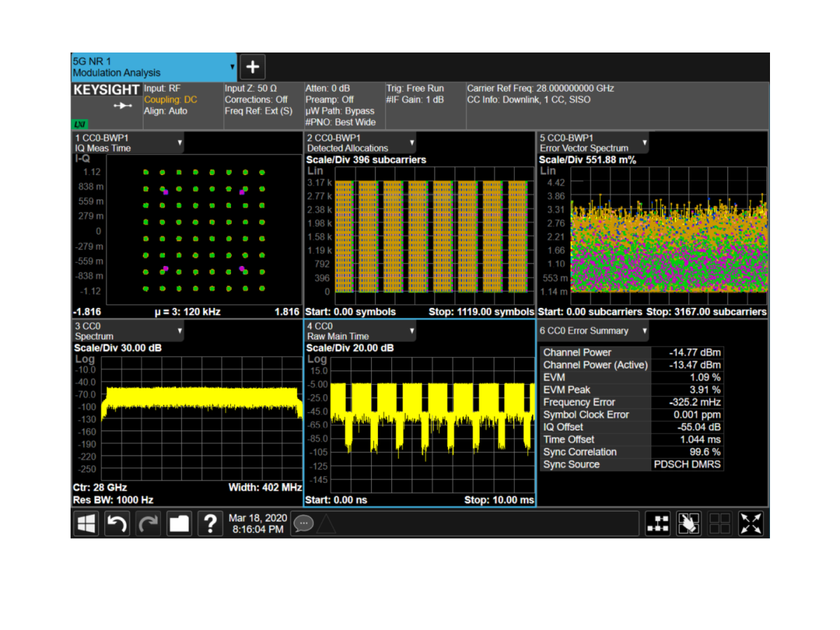Screen dimensions: 840x630
Task: Open the CC0 Spectrum window dropdown
Action: pos(180,331)
